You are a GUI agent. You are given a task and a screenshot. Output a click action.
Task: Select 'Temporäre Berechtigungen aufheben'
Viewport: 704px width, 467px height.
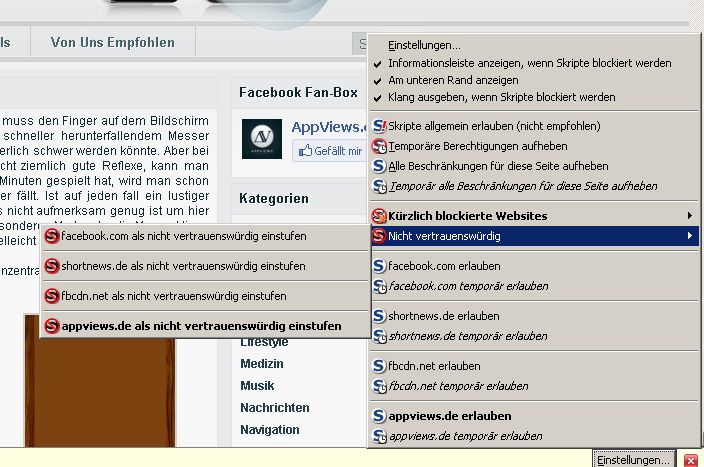point(534,146)
